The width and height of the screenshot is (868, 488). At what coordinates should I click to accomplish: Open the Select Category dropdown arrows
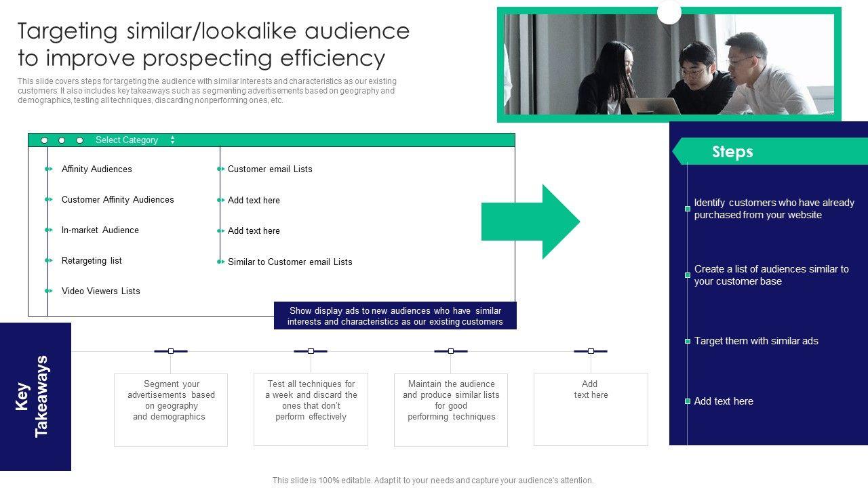tap(172, 140)
